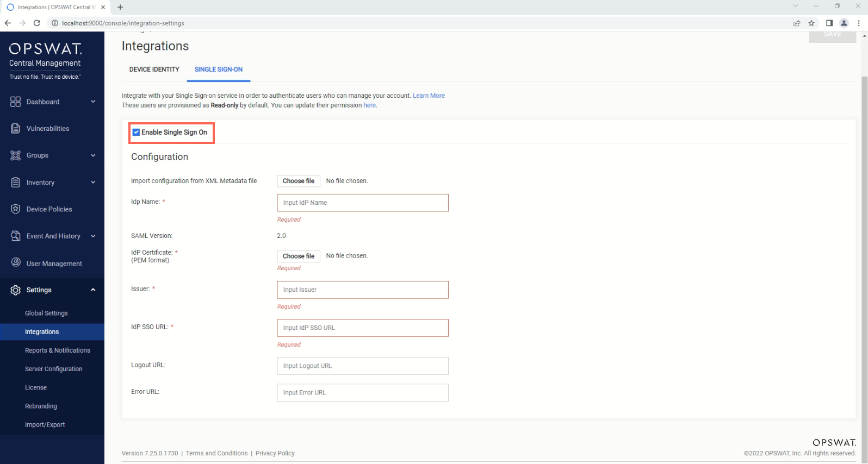Click the browser address bar URL
This screenshot has height=464, width=868.
(123, 23)
